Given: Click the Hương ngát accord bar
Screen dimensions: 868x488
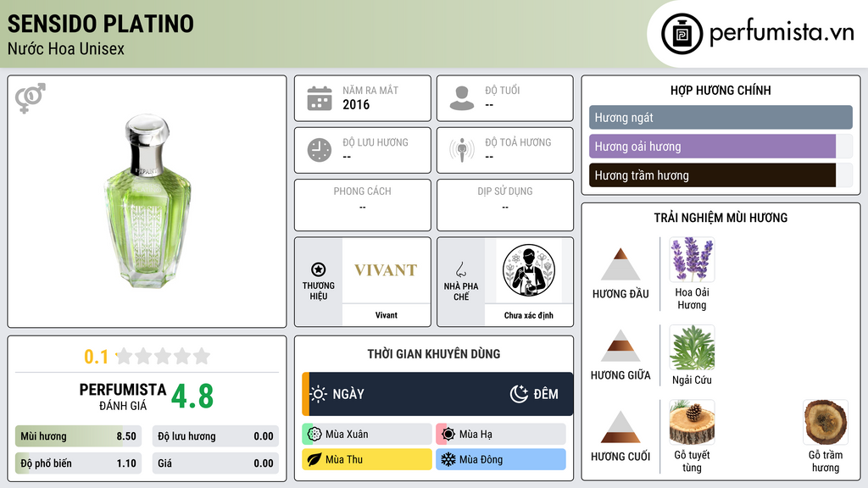Looking at the screenshot, I should [x=721, y=117].
